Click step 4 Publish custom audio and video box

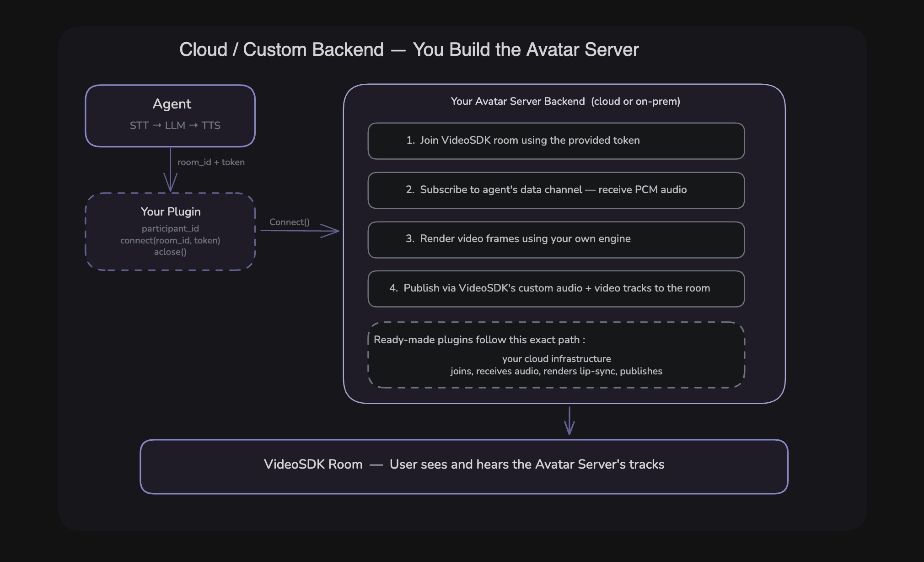555,288
